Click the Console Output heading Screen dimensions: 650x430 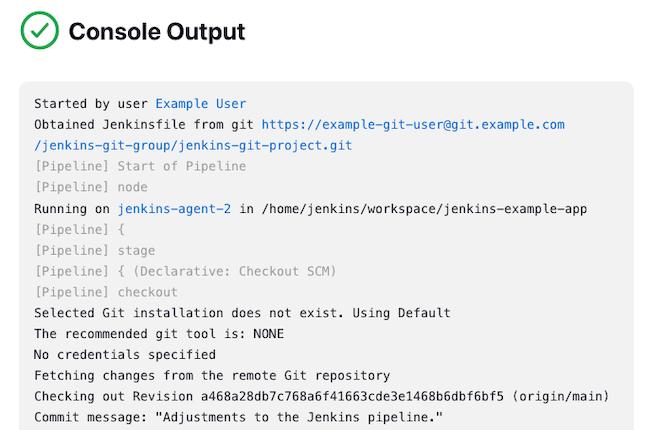click(x=157, y=32)
